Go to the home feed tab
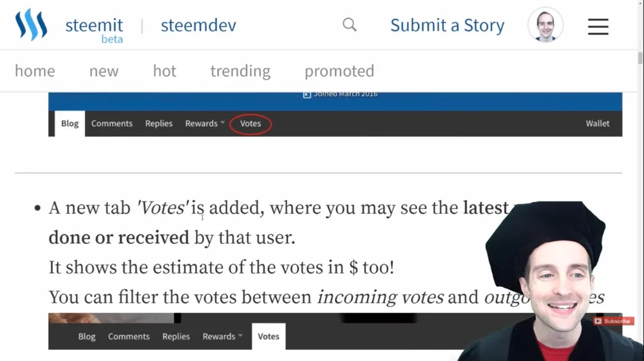644x361 pixels. [x=35, y=71]
